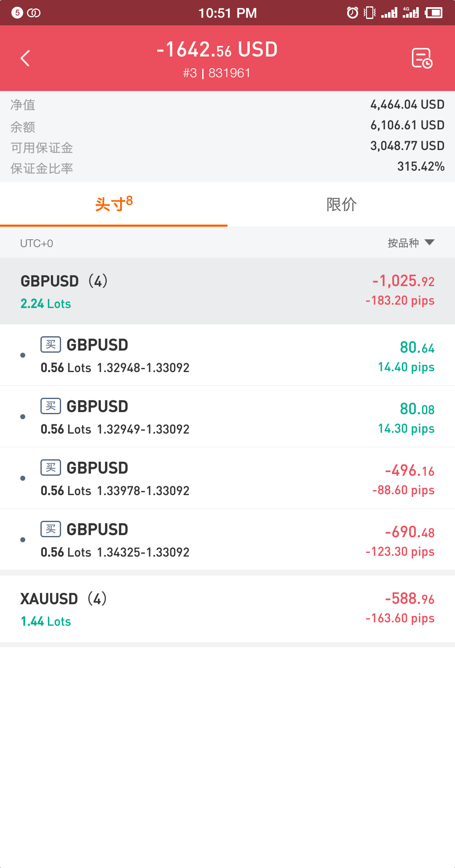
Task: Tap the UTC+0 timezone label
Action: (x=37, y=244)
